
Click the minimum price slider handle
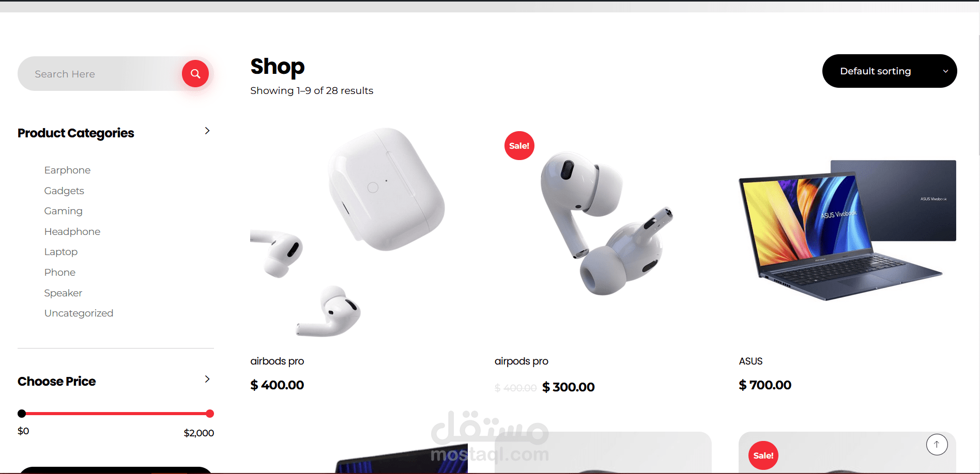22,414
